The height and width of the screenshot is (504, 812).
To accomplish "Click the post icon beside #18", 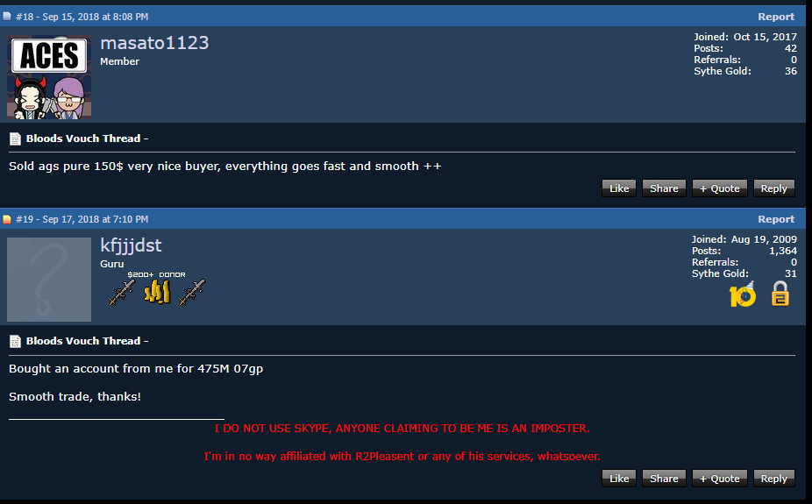I will point(7,17).
